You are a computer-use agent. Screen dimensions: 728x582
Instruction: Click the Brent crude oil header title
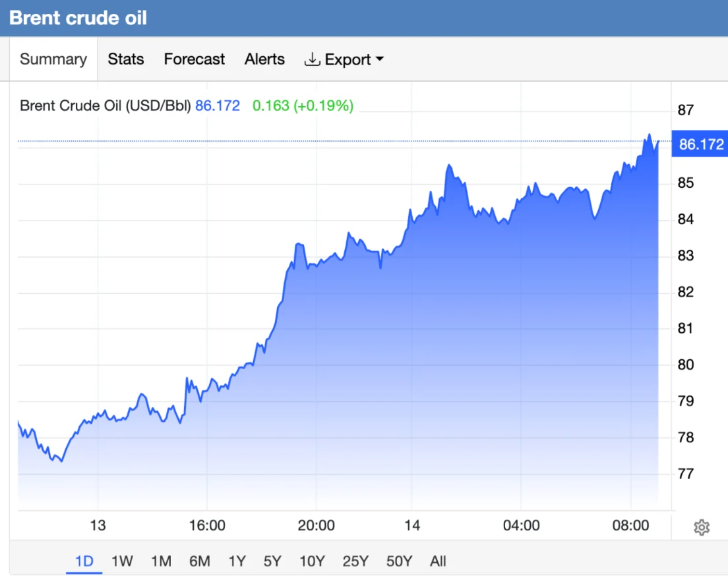[x=78, y=18]
